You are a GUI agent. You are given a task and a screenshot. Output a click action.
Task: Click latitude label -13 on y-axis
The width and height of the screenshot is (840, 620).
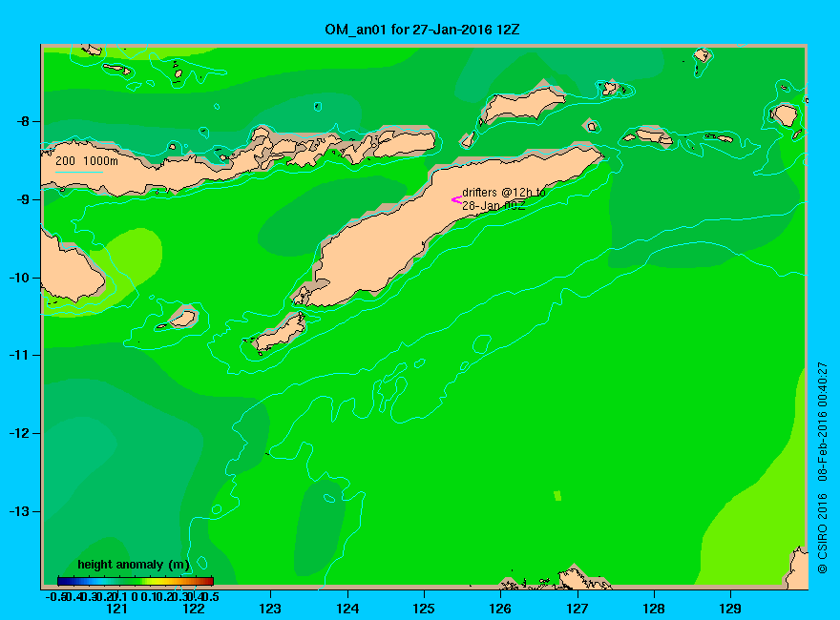(20, 511)
